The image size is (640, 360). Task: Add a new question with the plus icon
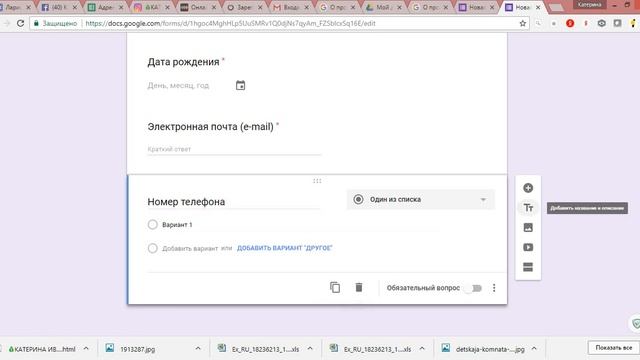point(528,188)
